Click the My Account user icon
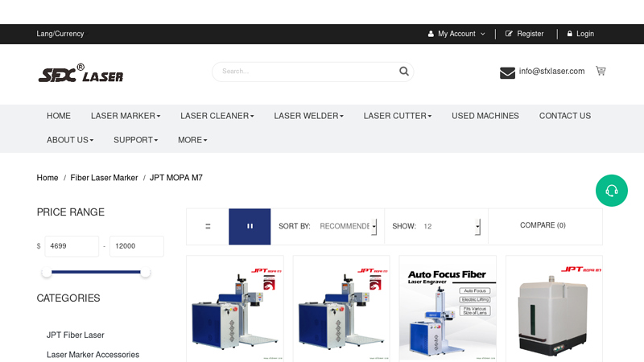The image size is (644, 362). pos(431,34)
